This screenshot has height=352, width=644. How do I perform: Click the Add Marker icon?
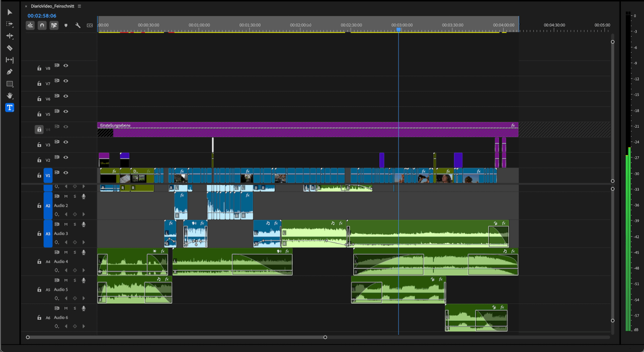click(66, 25)
